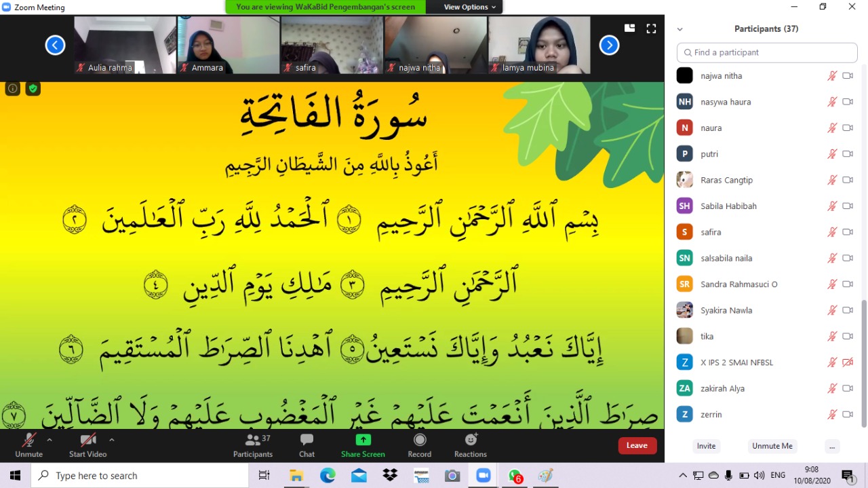Screen dimensions: 868x488
Task: Expand video options arrow beside Start Video
Action: click(112, 440)
